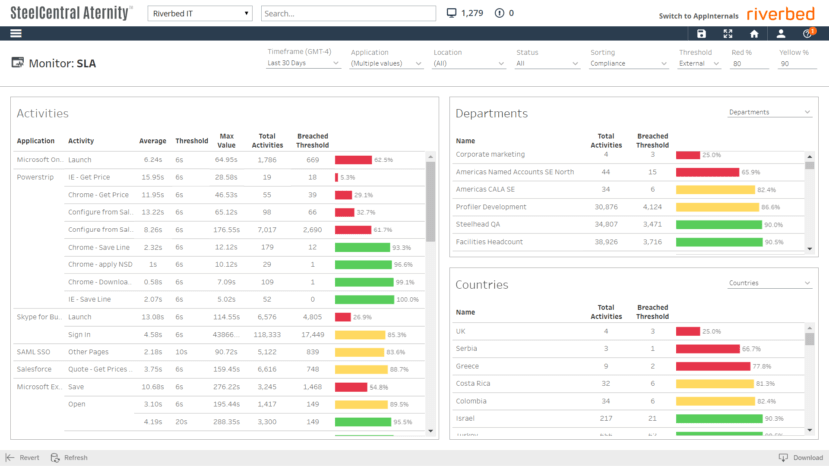Select the Other Pages activity

point(88,352)
